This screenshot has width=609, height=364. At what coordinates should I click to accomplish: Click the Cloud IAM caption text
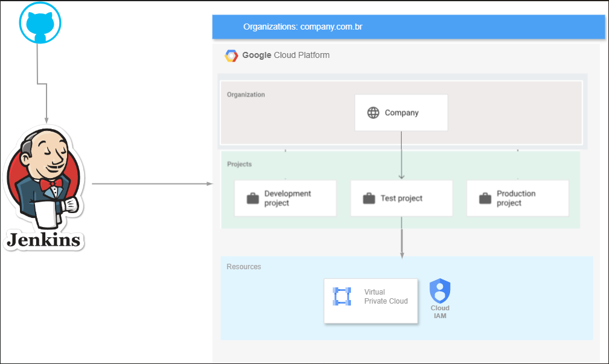point(440,311)
